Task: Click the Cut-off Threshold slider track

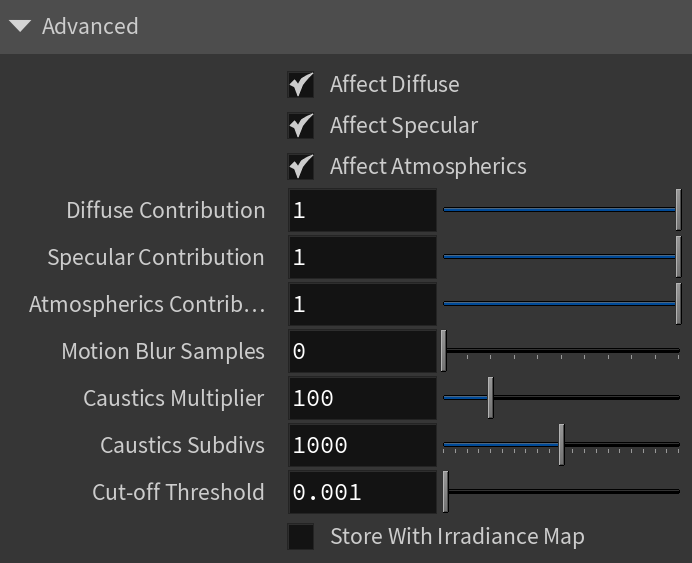Action: 561,492
